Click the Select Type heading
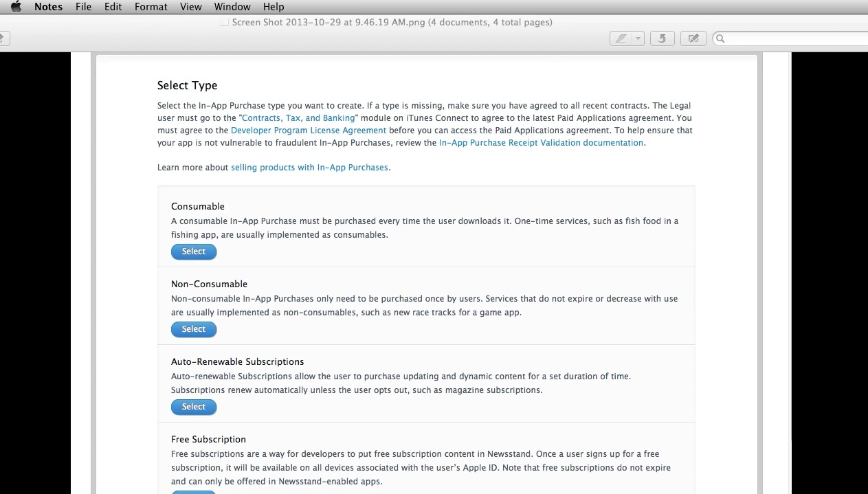This screenshot has height=494, width=868. 187,86
